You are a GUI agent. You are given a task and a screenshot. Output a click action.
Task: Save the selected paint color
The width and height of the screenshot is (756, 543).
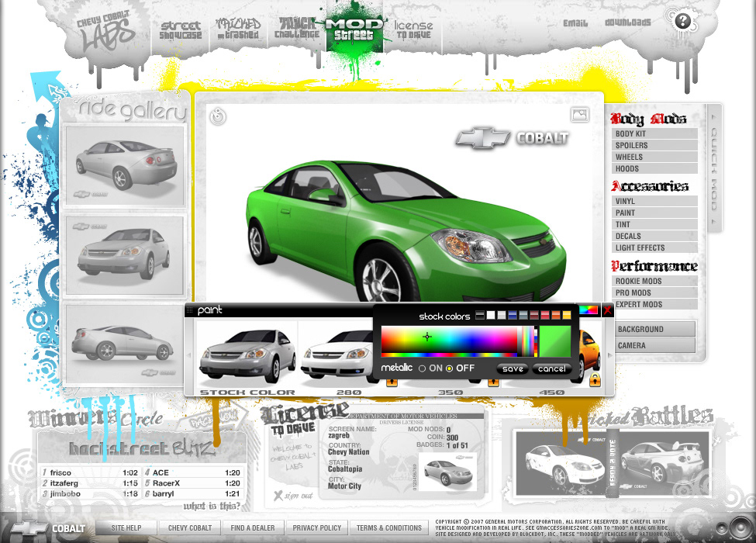513,369
